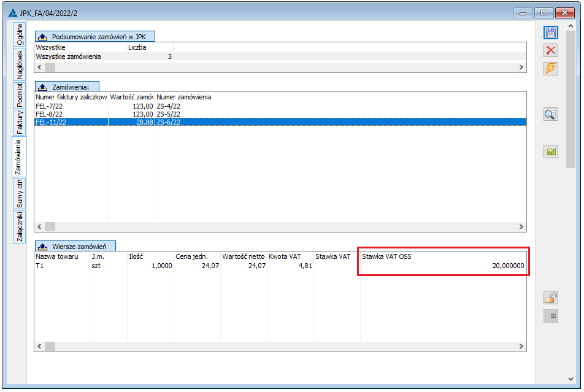This screenshot has height=392, width=584.
Task: Click left arrow of the summary table scrollbar
Action: click(x=39, y=67)
